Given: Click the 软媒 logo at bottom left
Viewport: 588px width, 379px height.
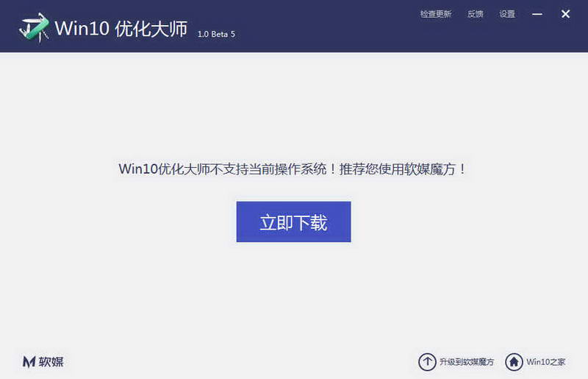Looking at the screenshot, I should point(43,362).
